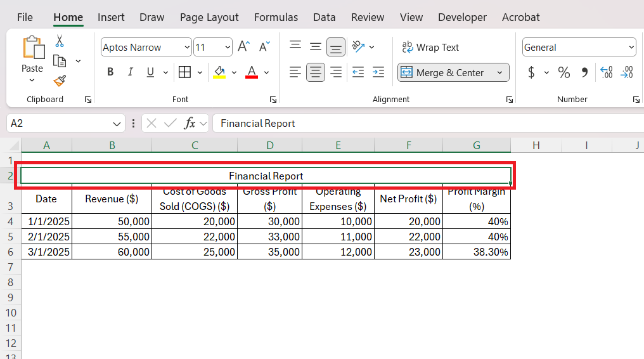Click the Cut scissors icon
Screen dimensions: 644x359
coord(60,41)
